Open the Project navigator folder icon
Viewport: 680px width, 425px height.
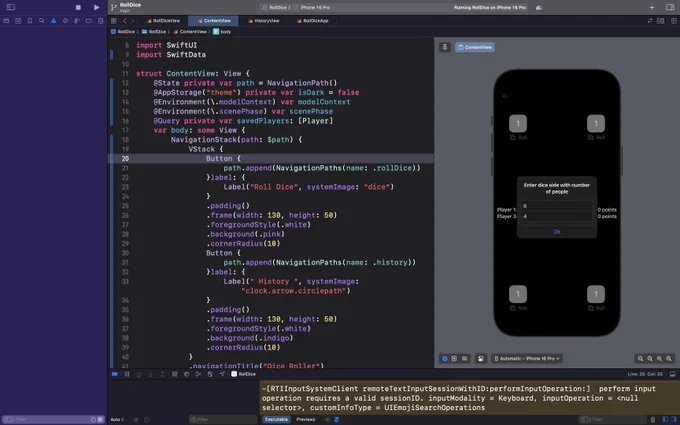point(6,21)
